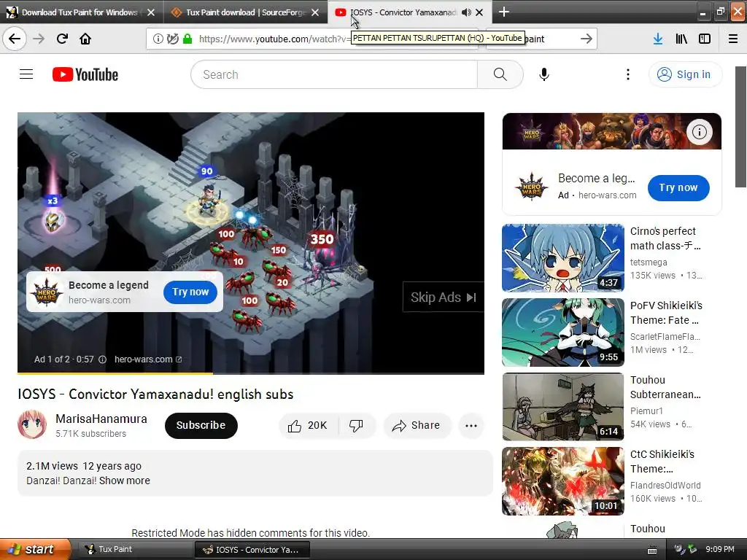Open hero-wars.com link in ad bar
This screenshot has height=560, width=747.
click(147, 359)
